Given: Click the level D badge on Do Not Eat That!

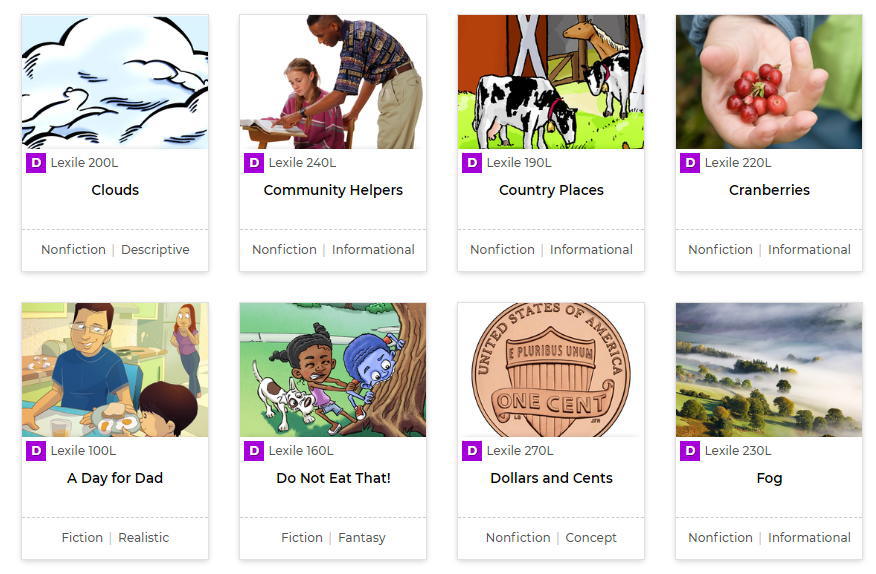Looking at the screenshot, I should click(x=254, y=450).
